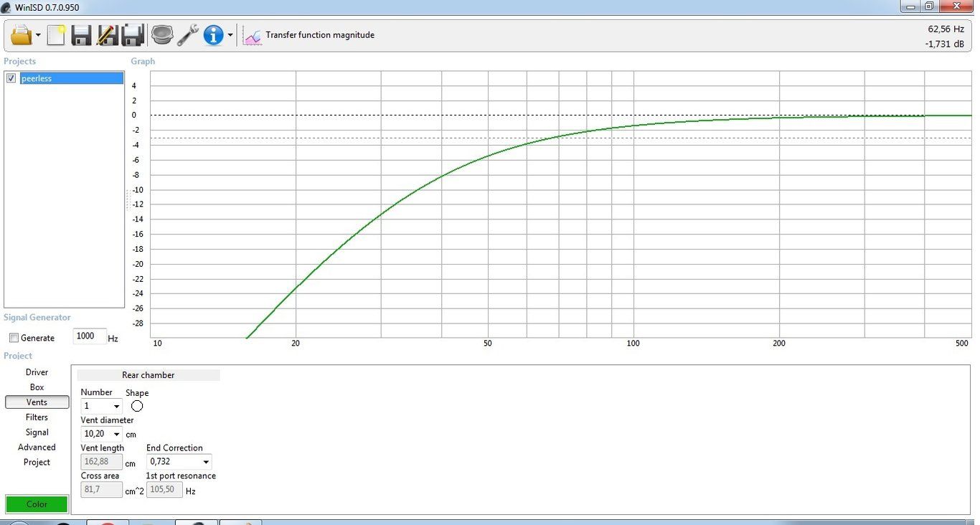Expand the info icon dropdown arrow
Screen dimensions: 980x525
pos(230,35)
